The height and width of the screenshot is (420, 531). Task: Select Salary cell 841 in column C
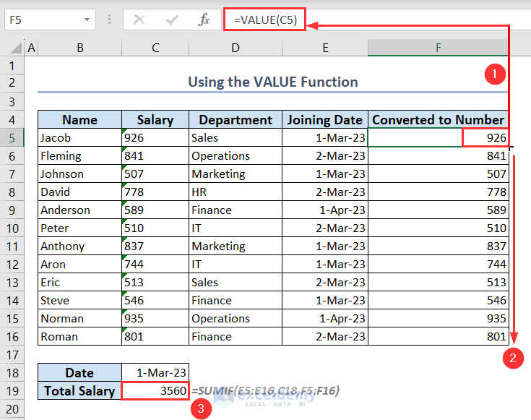tap(155, 155)
